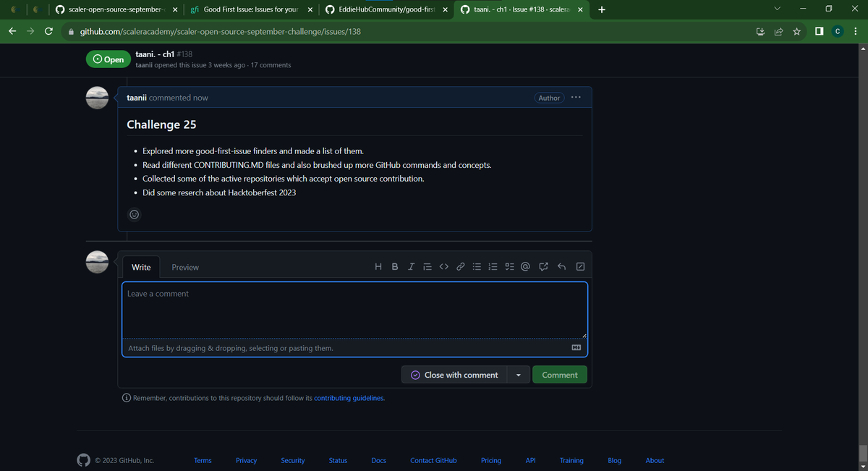Close the Good First Issue tab

click(x=310, y=9)
